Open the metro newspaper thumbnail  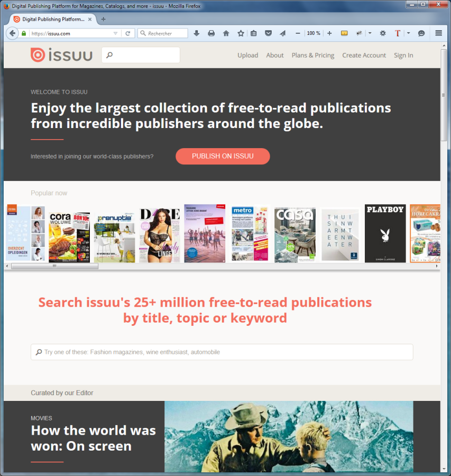tap(250, 234)
